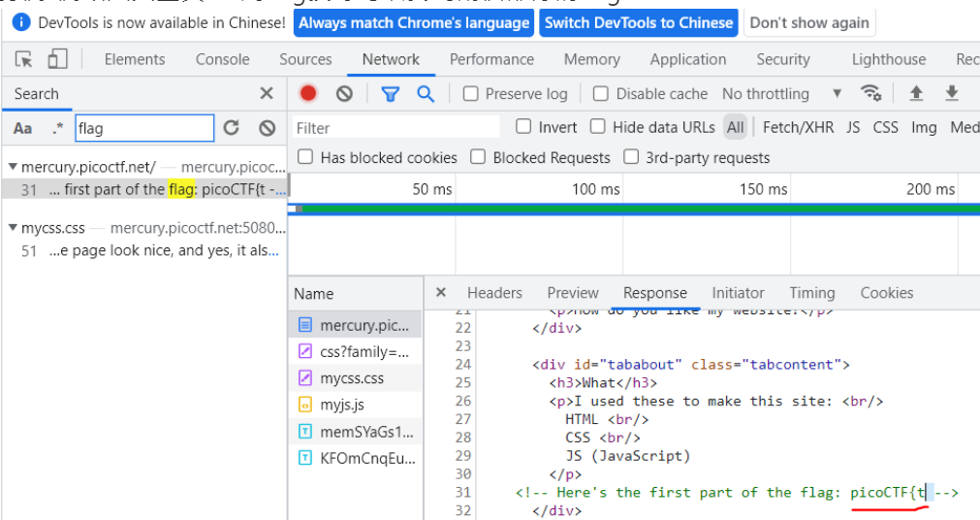Screen dimensions: 980x520
Task: Switch to the Console tab
Action: click(x=223, y=59)
